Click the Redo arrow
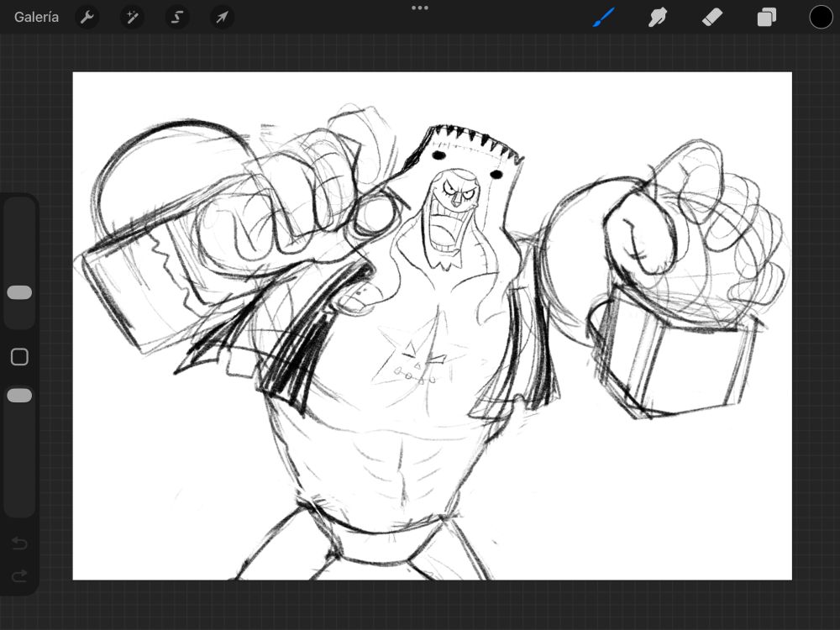Screen dimensions: 840x630 pos(20,576)
